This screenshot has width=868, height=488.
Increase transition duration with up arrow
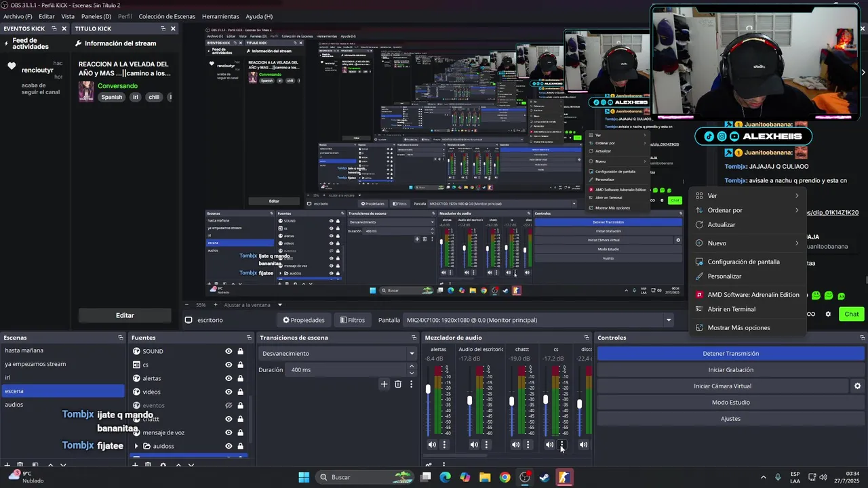[411, 367]
